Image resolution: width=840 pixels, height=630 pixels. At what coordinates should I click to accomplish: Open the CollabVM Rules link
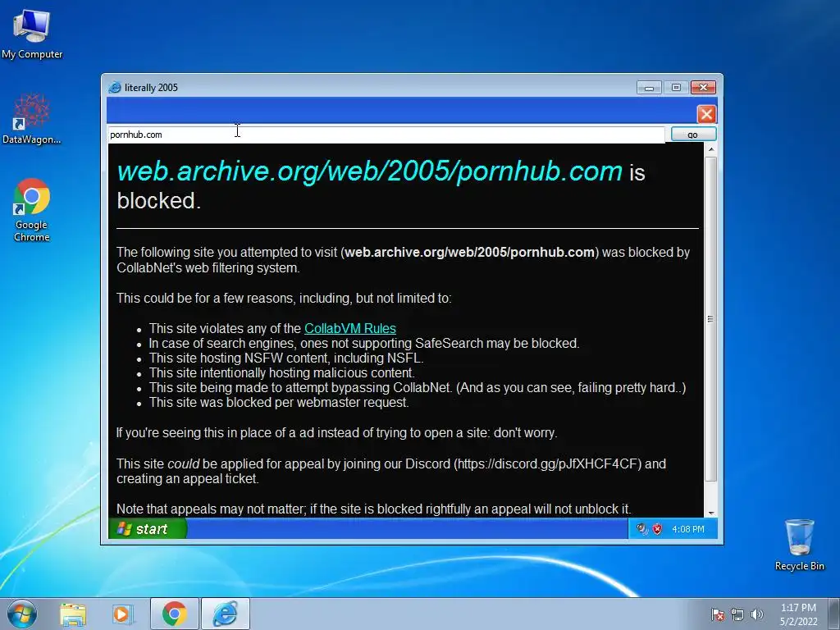[349, 328]
